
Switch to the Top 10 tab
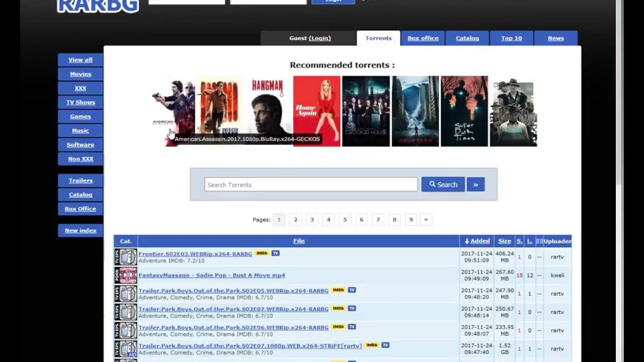click(x=511, y=38)
